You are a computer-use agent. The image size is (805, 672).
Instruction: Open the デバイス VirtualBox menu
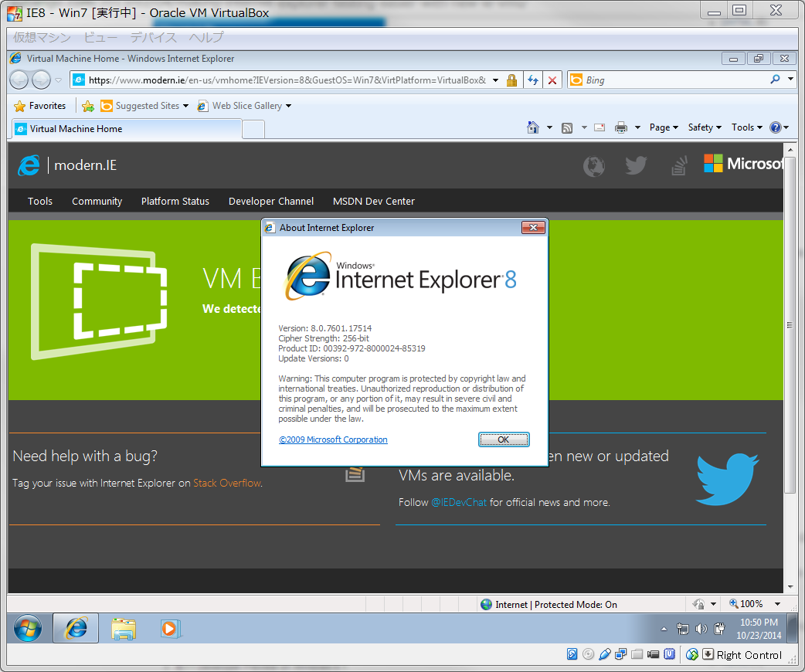pyautogui.click(x=154, y=38)
